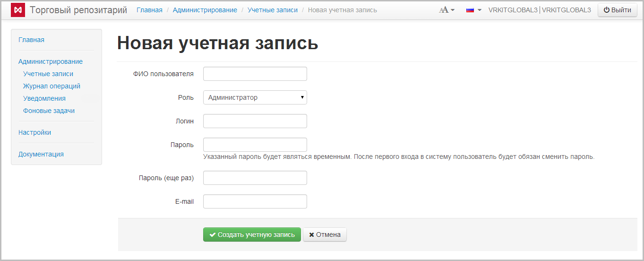
Task: Open Главная in the breadcrumb
Action: tap(149, 10)
